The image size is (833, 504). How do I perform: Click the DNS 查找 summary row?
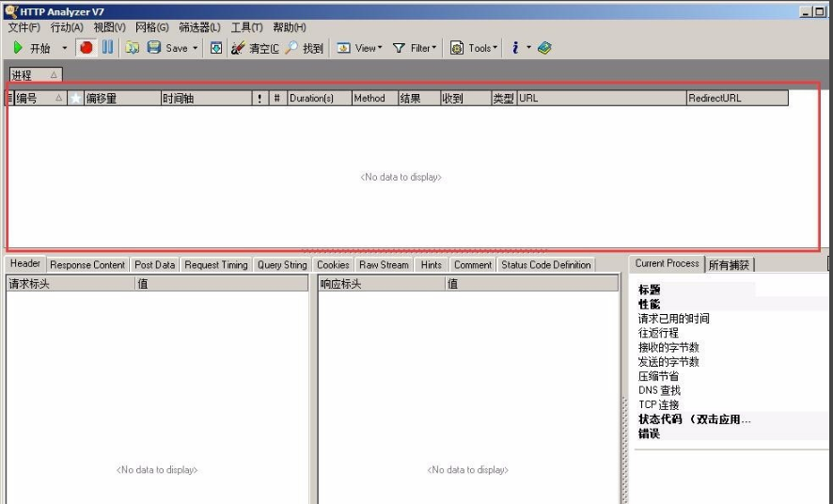[x=732, y=390]
